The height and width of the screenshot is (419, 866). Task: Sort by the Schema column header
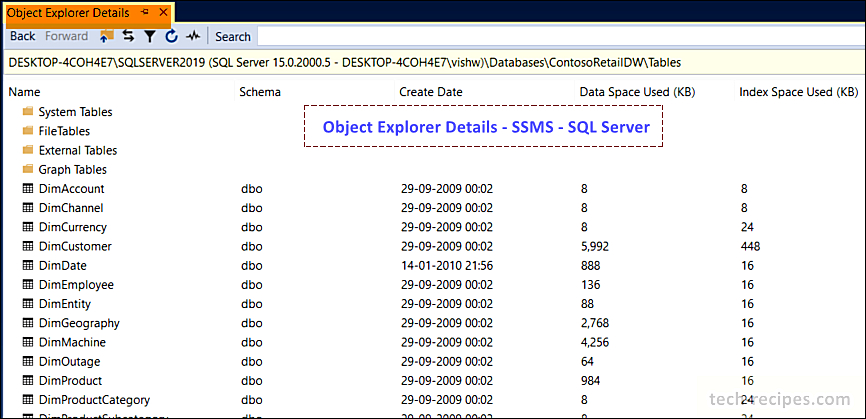point(260,92)
